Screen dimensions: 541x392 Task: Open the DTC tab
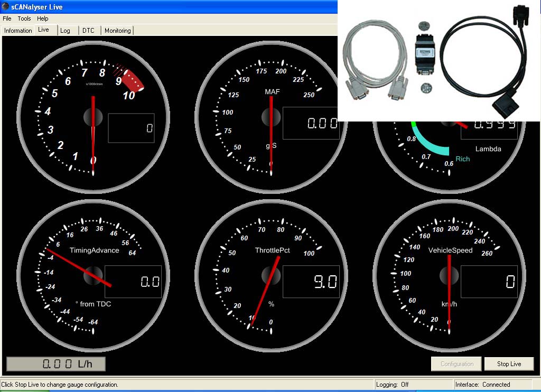[x=88, y=31]
